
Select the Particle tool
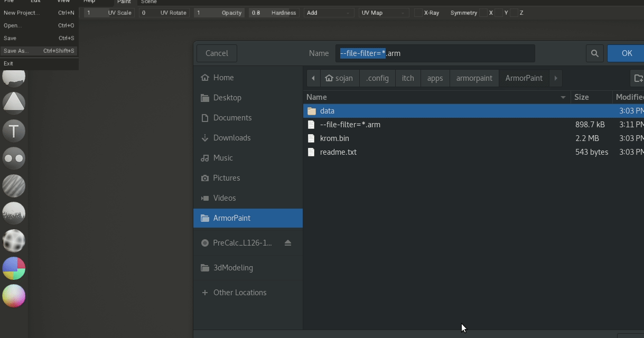14,213
